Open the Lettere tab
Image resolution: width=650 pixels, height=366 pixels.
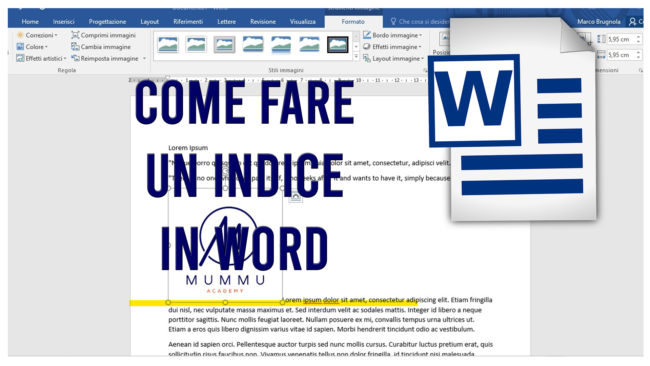click(x=226, y=22)
